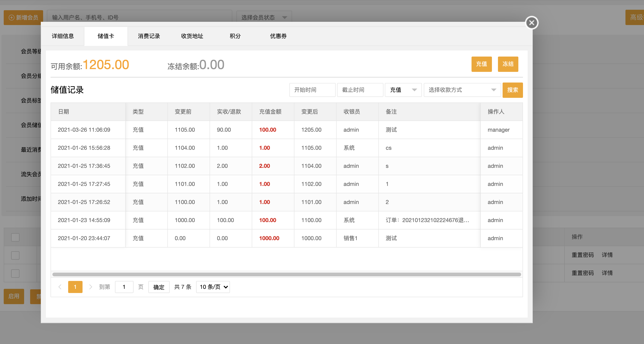Click the red 2.00 recharge amount
This screenshot has width=644, height=344.
(265, 166)
